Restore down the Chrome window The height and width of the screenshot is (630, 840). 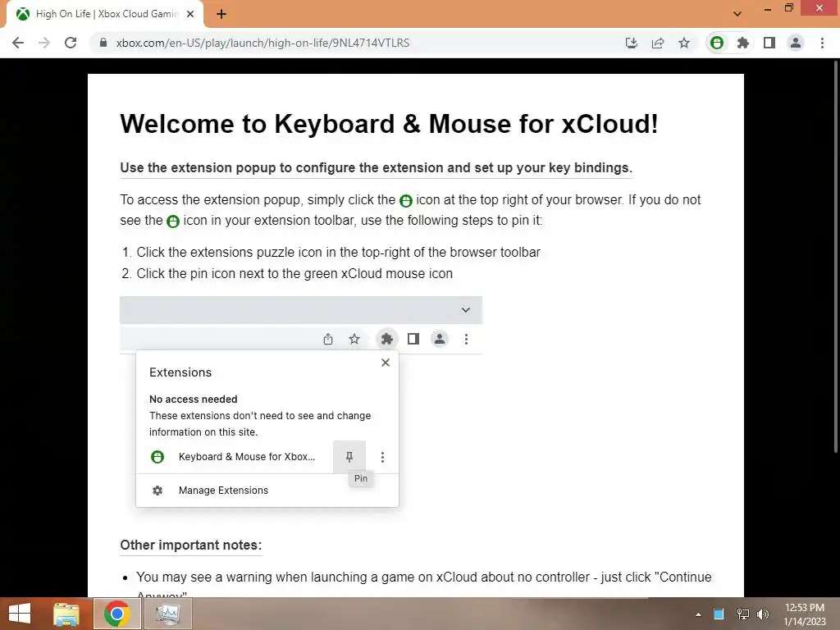[788, 8]
